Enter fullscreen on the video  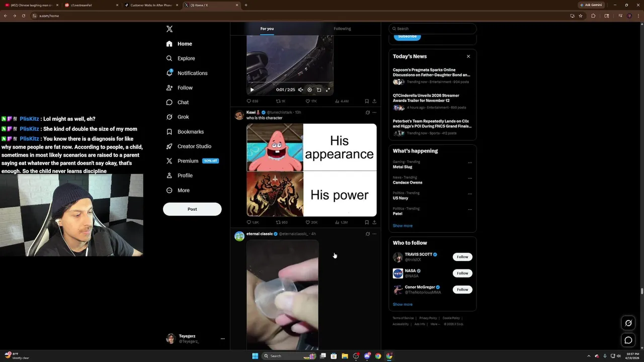pyautogui.click(x=328, y=89)
